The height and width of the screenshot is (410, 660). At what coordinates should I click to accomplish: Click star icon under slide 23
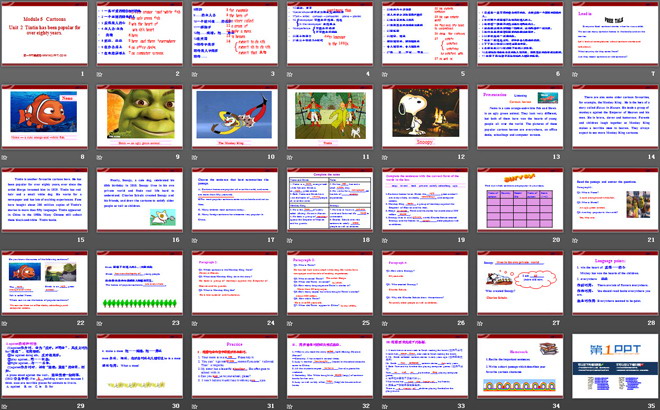99,323
